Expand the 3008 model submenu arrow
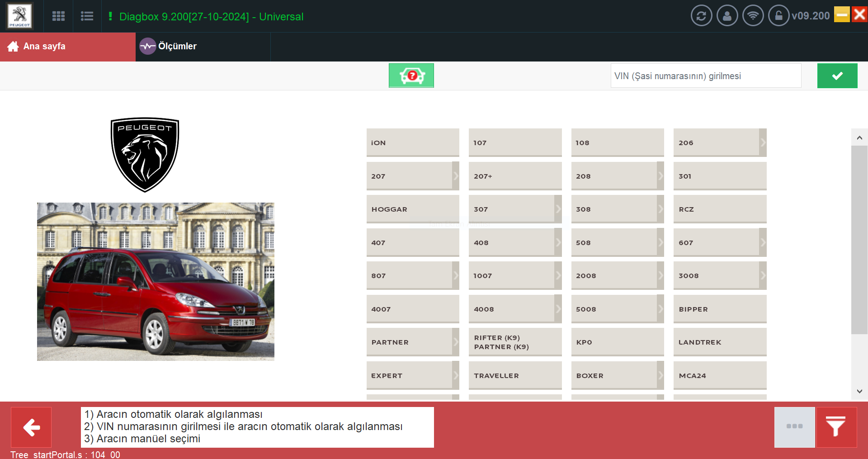Viewport: 868px width, 459px height. point(763,275)
